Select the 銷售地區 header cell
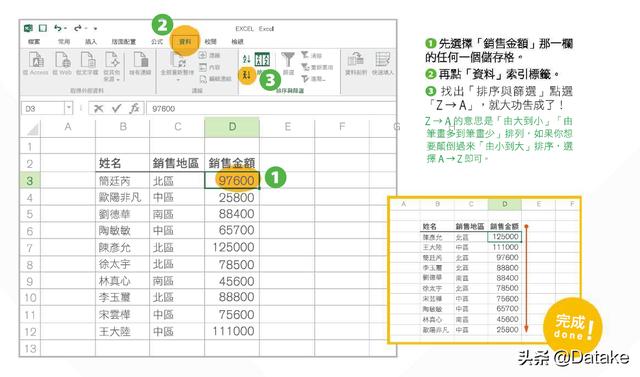Image resolution: width=640 pixels, height=377 pixels. [177, 163]
